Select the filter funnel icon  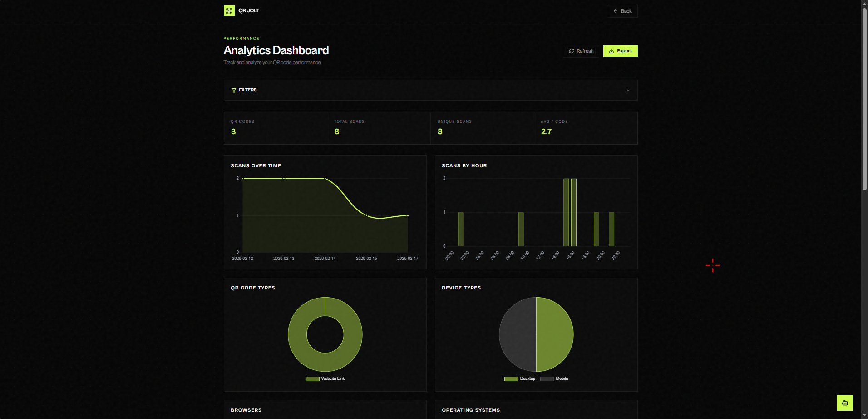pyautogui.click(x=233, y=90)
